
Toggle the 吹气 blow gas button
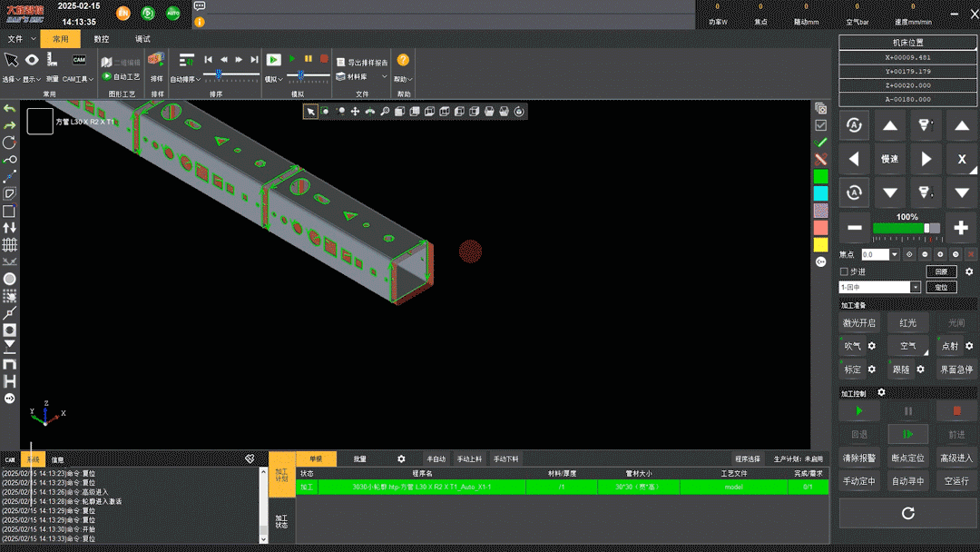(x=853, y=346)
